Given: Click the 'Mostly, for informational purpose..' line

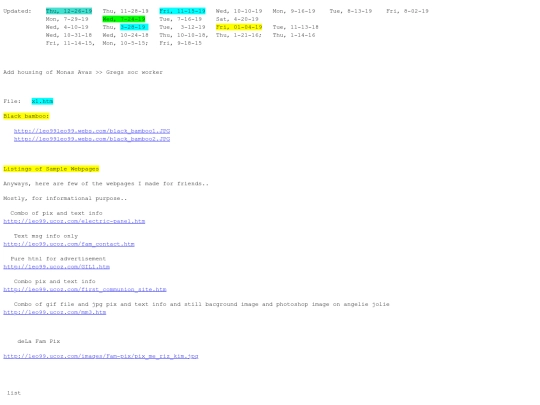Looking at the screenshot, I should coord(65,198).
